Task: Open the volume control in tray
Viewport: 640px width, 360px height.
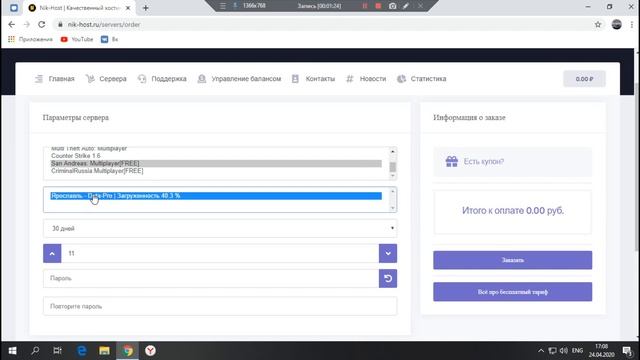Action: tap(564, 351)
